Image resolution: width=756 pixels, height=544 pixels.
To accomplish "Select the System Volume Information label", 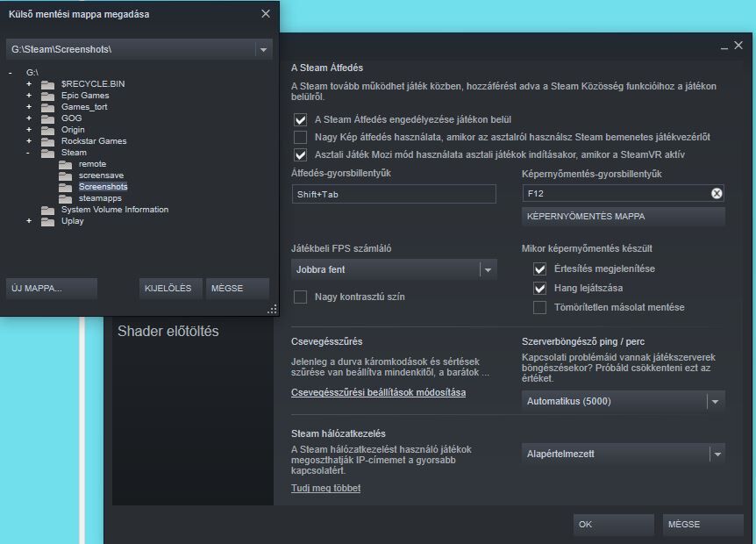I will pyautogui.click(x=115, y=210).
